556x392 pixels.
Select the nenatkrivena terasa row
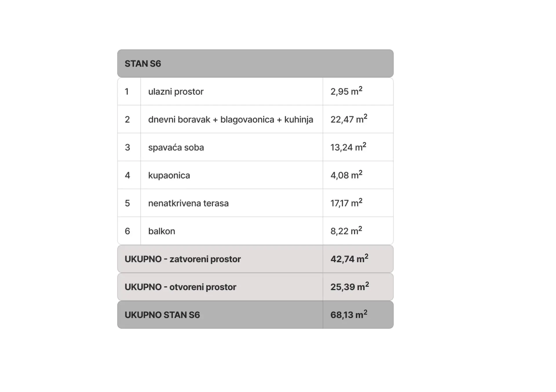click(255, 203)
